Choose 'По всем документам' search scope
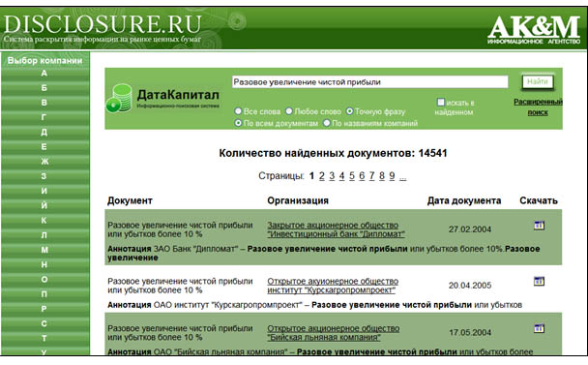Screen dimensions: 588x365 [238, 123]
